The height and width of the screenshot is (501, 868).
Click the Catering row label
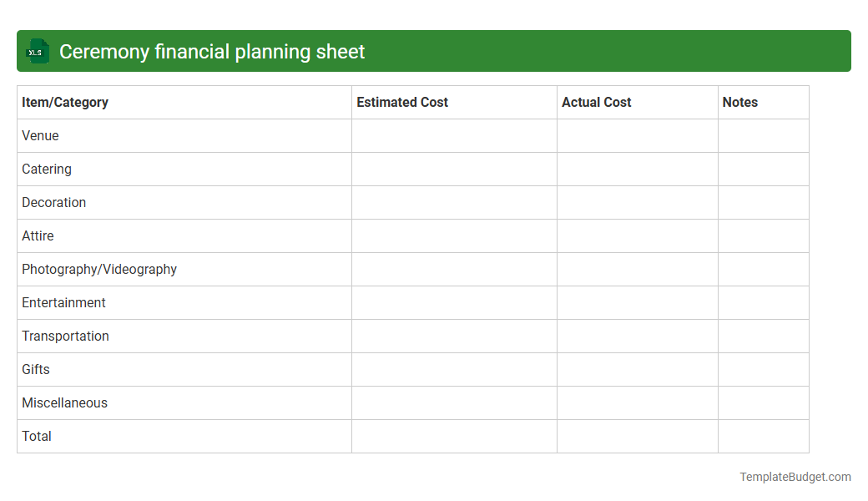pyautogui.click(x=47, y=169)
